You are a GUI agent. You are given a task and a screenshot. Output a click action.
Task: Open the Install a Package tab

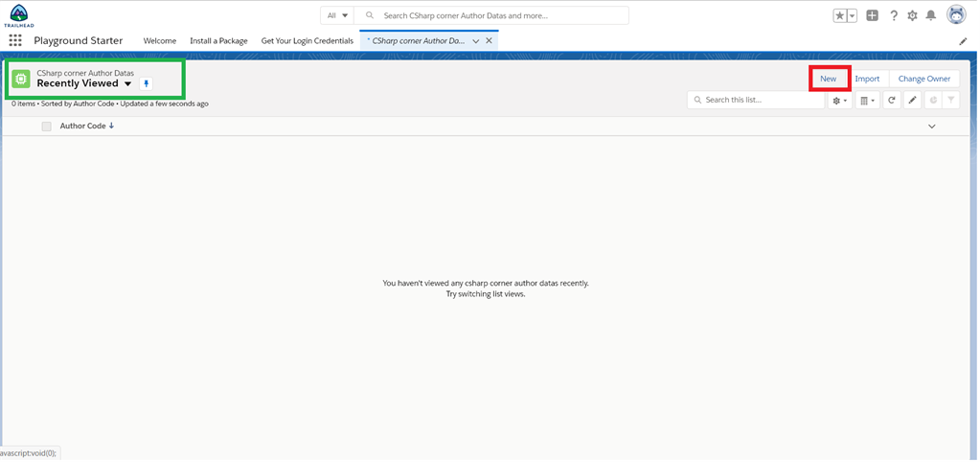pos(218,40)
